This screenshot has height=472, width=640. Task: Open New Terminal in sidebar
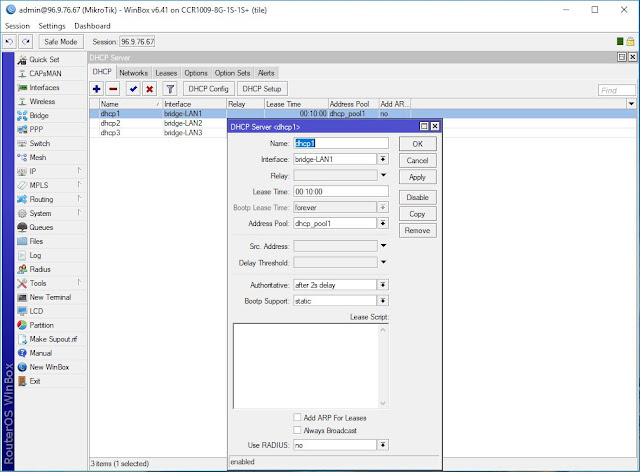pos(51,297)
